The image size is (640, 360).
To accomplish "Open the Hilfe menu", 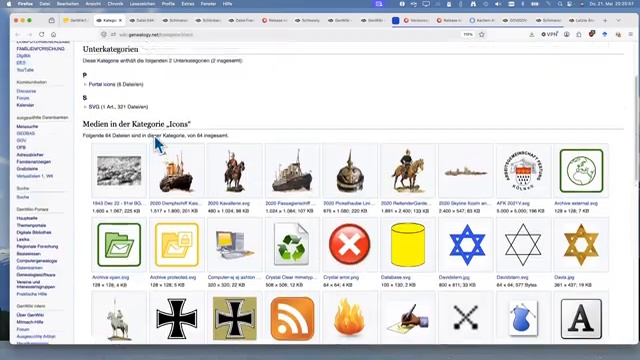I will point(227,4).
